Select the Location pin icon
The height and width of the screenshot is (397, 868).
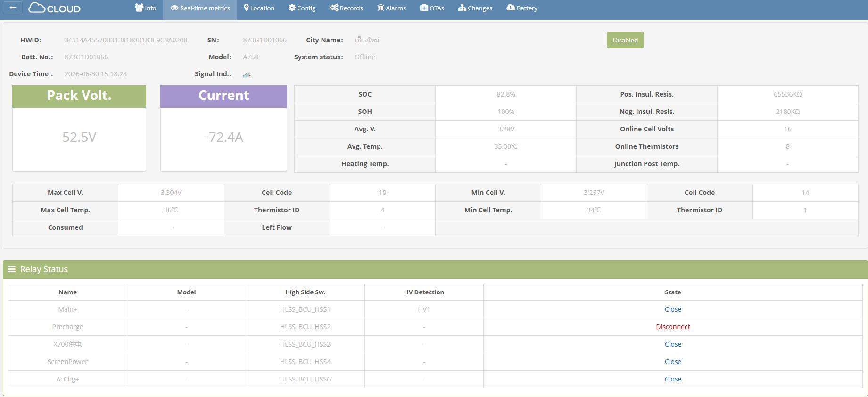coord(246,8)
